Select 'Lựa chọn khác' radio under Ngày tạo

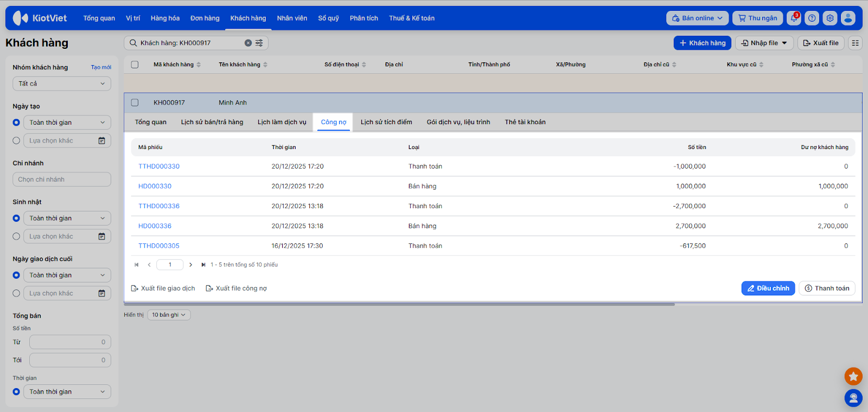pos(16,141)
